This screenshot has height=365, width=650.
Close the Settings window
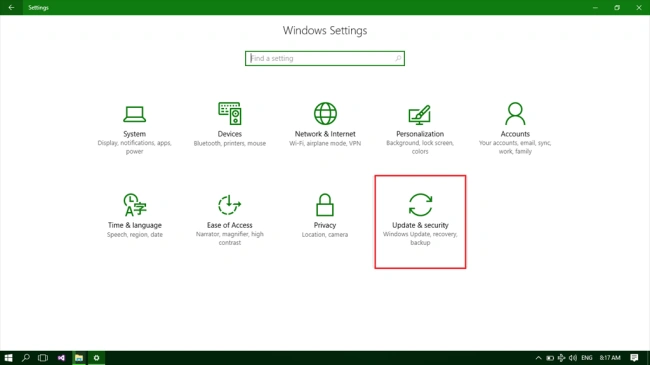tap(639, 7)
